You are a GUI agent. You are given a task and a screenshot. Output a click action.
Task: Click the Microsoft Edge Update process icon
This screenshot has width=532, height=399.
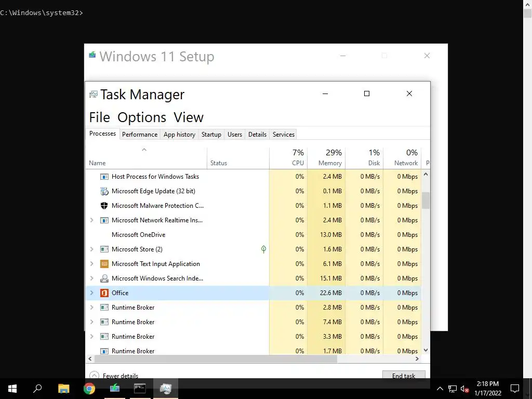point(104,191)
